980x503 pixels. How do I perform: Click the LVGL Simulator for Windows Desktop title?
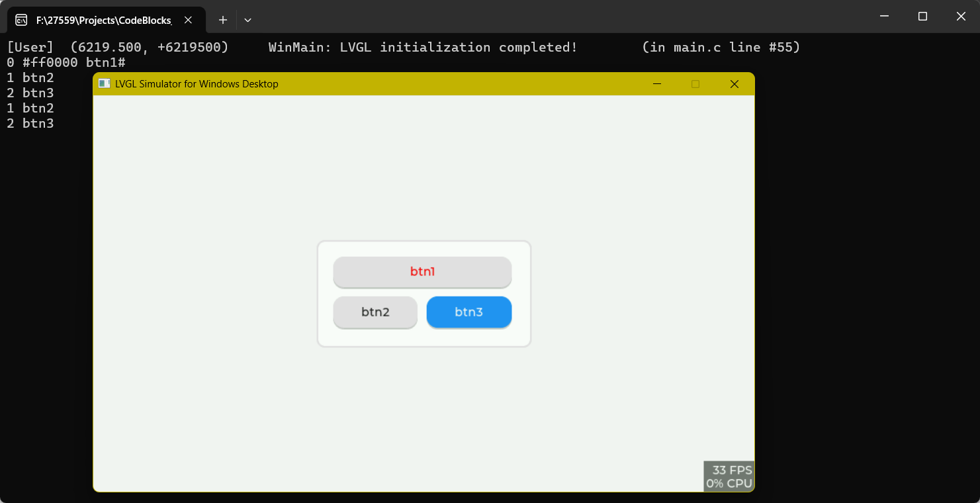tap(197, 84)
